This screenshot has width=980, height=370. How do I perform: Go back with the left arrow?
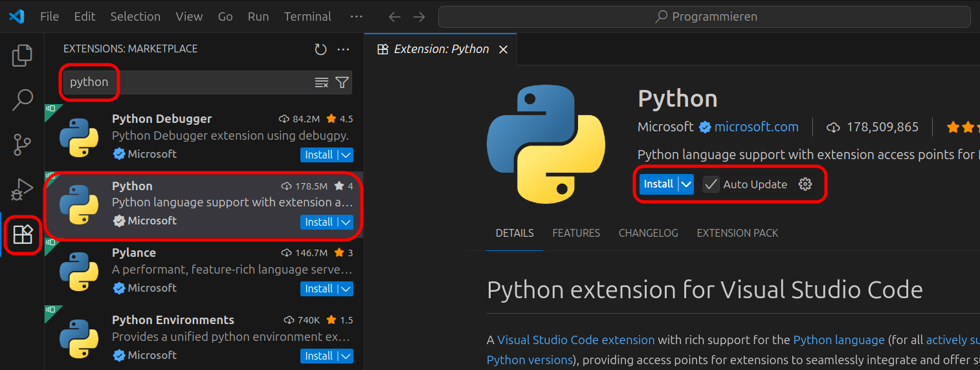[x=394, y=17]
